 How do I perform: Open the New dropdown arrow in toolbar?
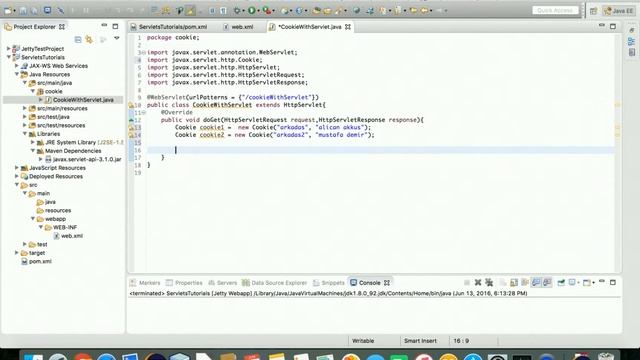click(x=14, y=11)
